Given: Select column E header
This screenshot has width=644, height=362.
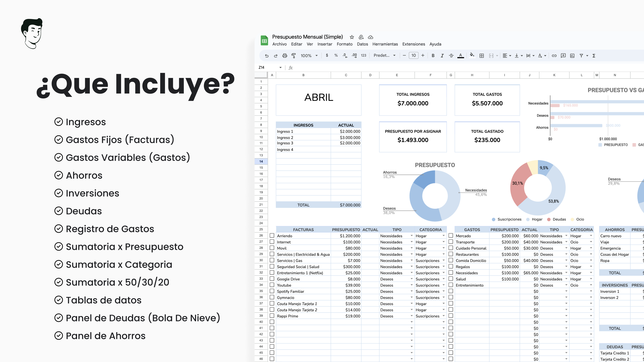Looking at the screenshot, I should pyautogui.click(x=397, y=75).
